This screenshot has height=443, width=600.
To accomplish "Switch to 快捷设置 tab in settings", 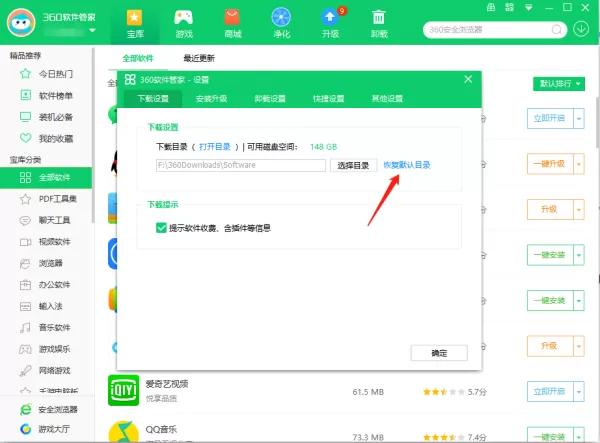I will [x=329, y=99].
